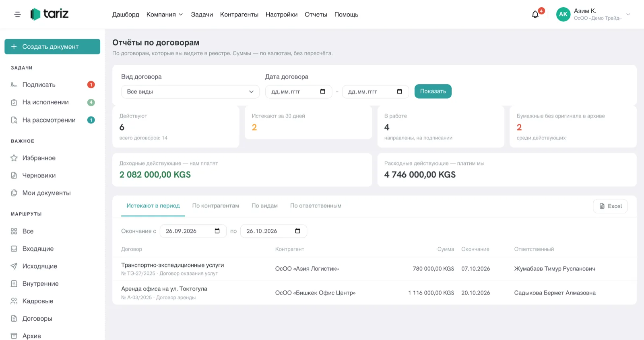The width and height of the screenshot is (644, 340).
Task: Select the Истекают в период tab
Action: click(153, 206)
